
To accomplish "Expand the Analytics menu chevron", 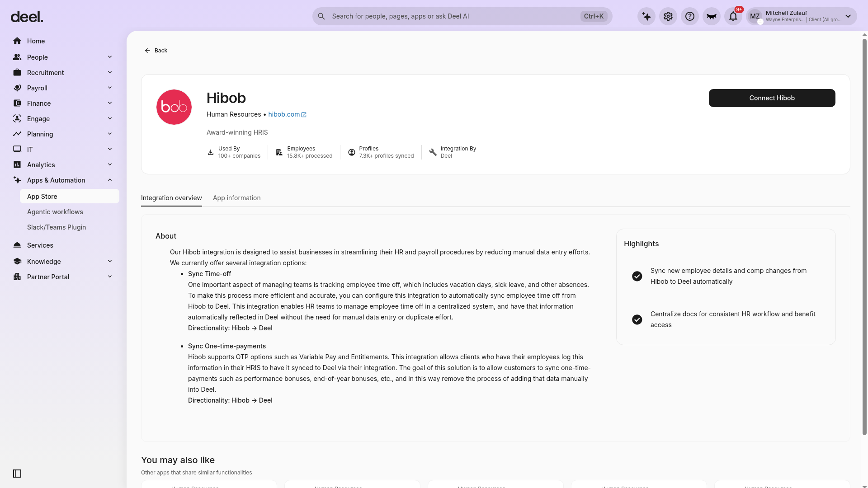I will [x=110, y=164].
